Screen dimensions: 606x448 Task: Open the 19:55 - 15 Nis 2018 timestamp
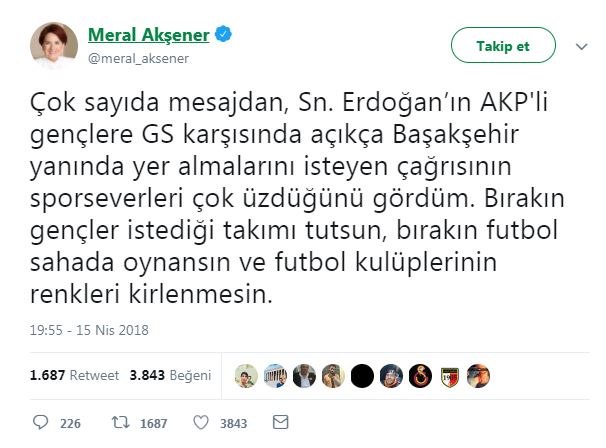[89, 330]
